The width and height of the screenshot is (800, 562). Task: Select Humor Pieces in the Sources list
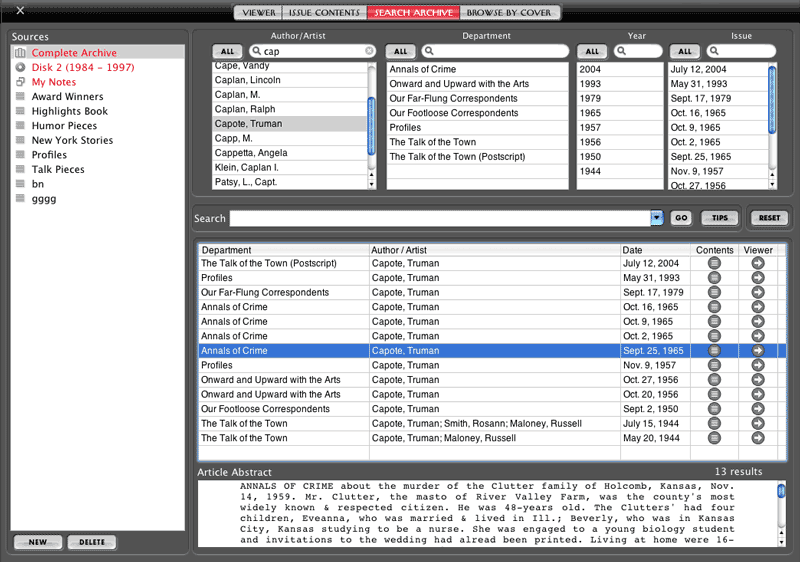[64, 126]
